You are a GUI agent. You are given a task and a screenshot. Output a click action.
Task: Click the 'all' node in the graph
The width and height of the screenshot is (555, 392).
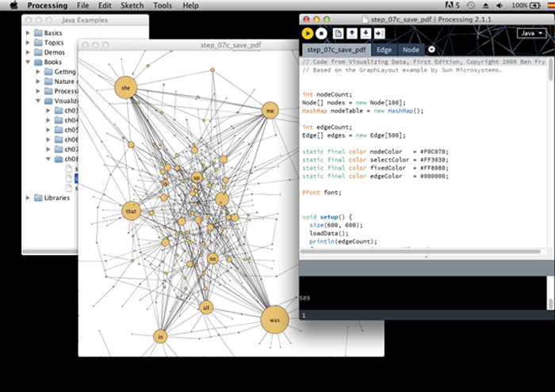(x=206, y=308)
